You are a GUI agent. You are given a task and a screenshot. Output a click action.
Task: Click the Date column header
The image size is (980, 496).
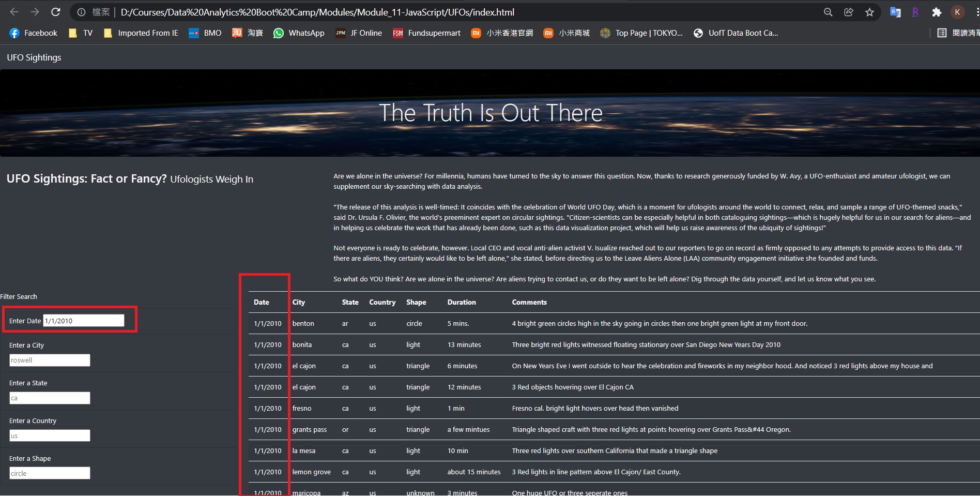(262, 302)
